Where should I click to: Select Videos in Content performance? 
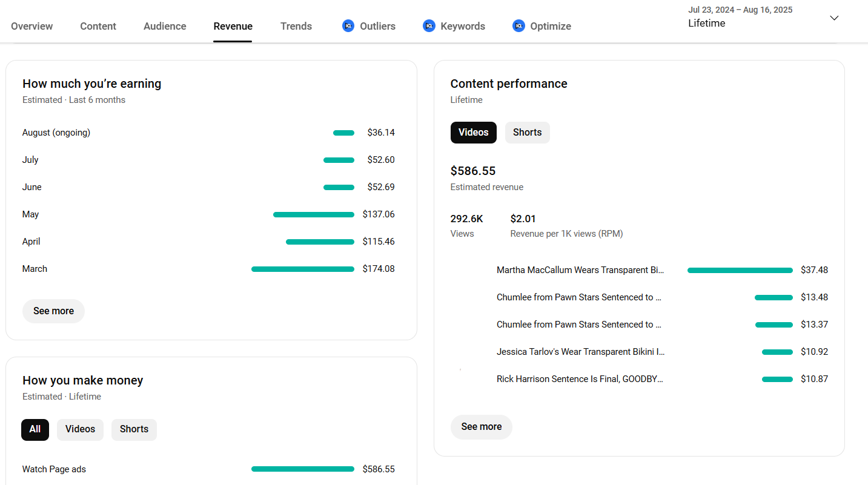[473, 133]
